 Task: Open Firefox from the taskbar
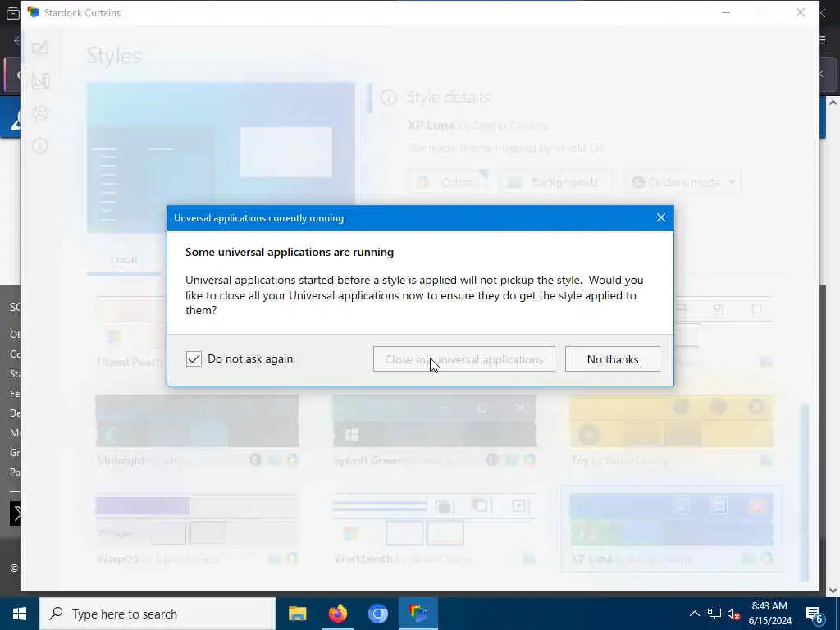(337, 614)
